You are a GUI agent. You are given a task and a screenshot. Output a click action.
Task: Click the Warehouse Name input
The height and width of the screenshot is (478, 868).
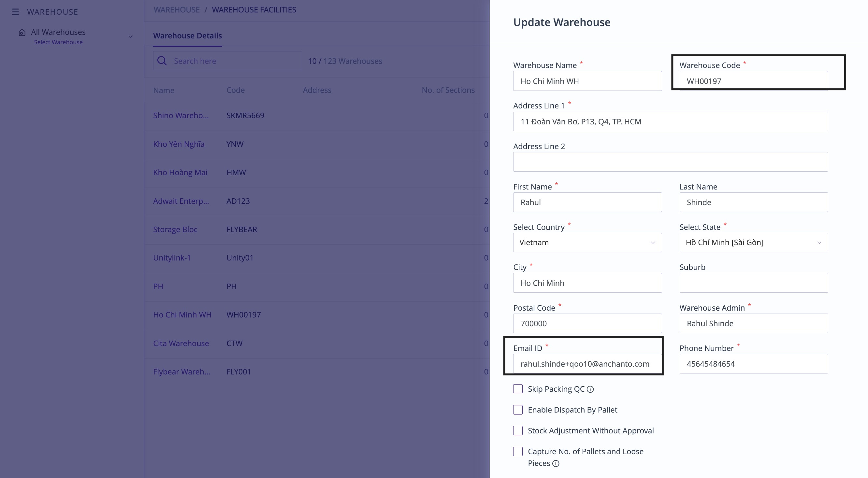tap(587, 81)
